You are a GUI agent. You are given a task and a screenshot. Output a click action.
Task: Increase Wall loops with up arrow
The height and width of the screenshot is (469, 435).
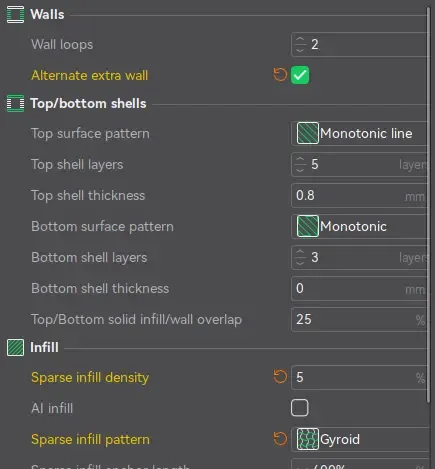click(x=300, y=40)
